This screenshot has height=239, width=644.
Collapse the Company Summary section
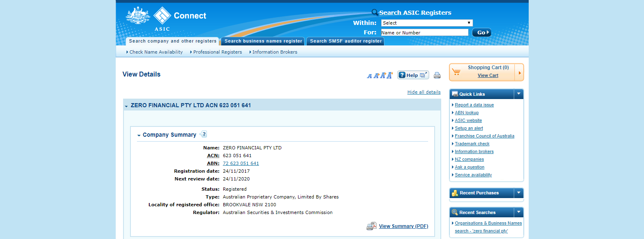coord(139,135)
